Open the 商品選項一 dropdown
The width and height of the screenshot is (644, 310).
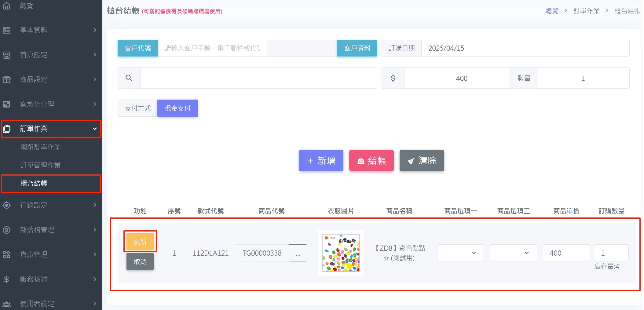pyautogui.click(x=460, y=253)
